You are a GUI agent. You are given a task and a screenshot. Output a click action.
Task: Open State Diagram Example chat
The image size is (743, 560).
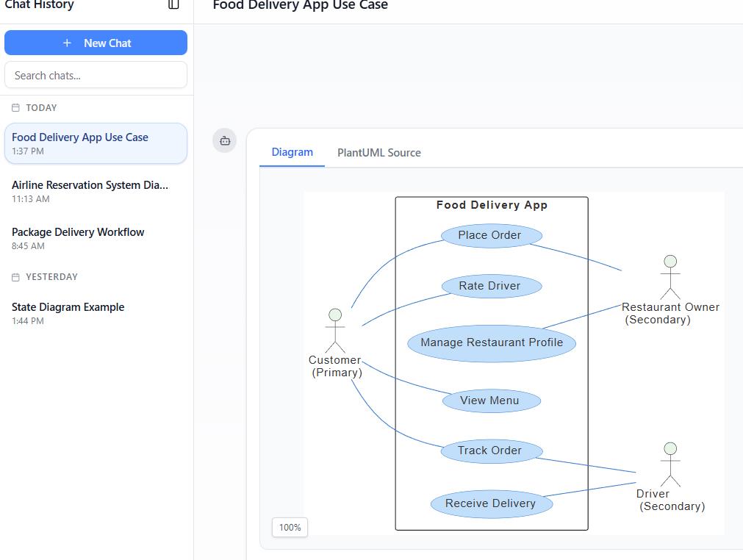point(68,307)
